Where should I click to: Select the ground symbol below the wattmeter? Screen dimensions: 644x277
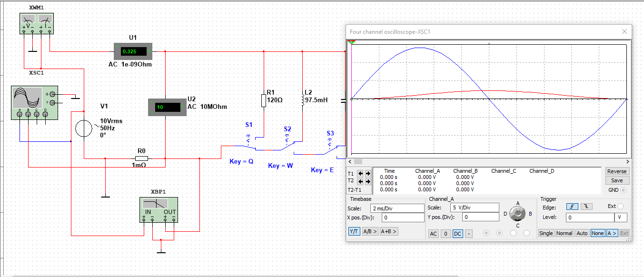pos(32,49)
